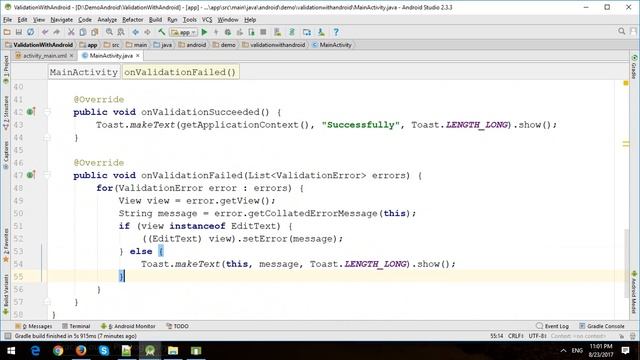Open the Android Monitor tool window
Image resolution: width=640 pixels, height=360 pixels.
pyautogui.click(x=128, y=326)
